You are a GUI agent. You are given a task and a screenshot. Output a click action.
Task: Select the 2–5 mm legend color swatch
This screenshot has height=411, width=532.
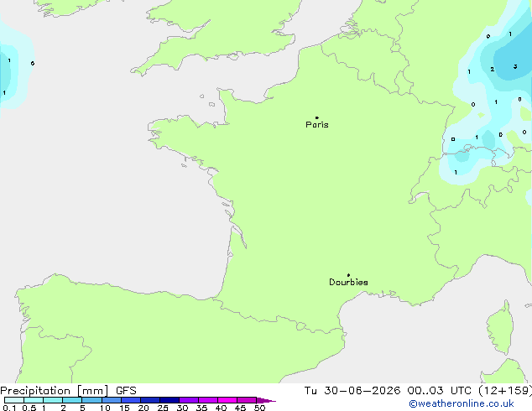[x=72, y=400]
